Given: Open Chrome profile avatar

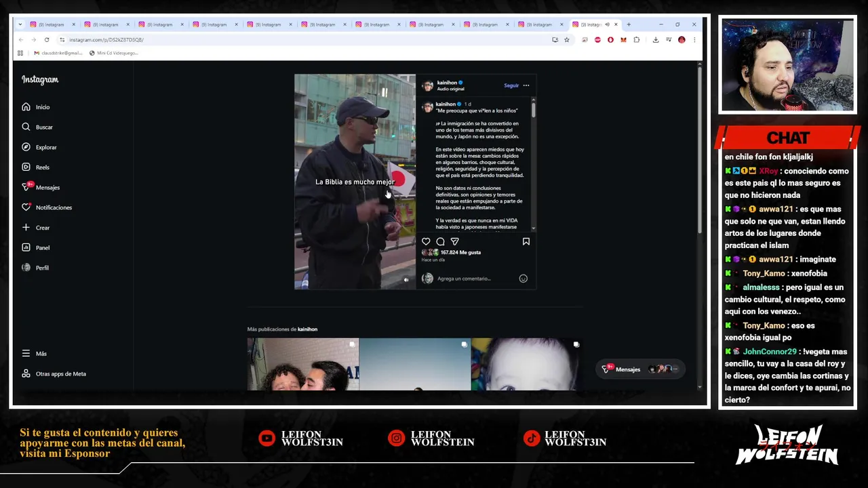Looking at the screenshot, I should pos(682,40).
